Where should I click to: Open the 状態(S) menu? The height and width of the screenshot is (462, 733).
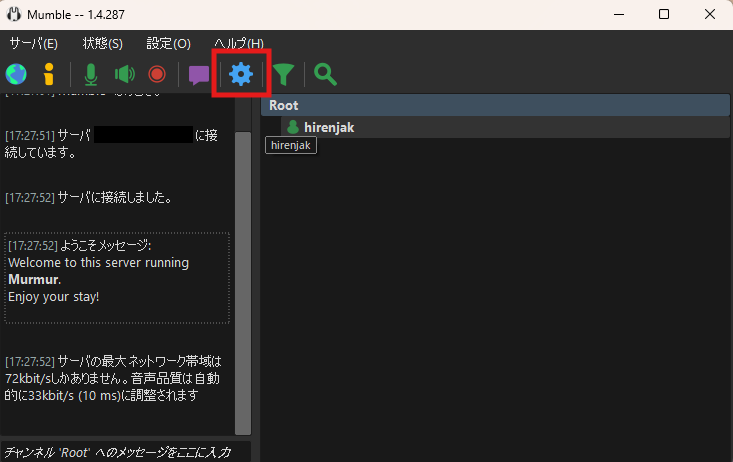click(102, 43)
